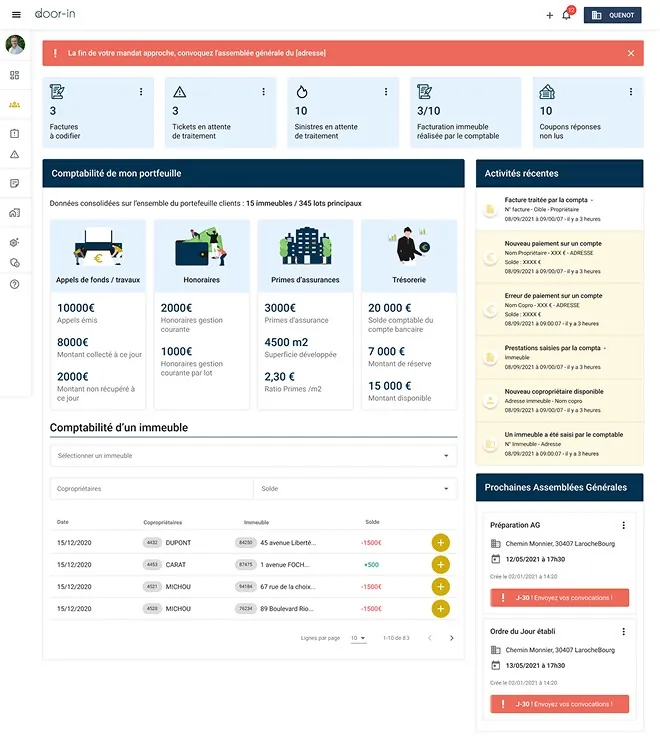Click the Facturation immeuble invoice icon
Screen dimensions: 660x739
tap(424, 91)
